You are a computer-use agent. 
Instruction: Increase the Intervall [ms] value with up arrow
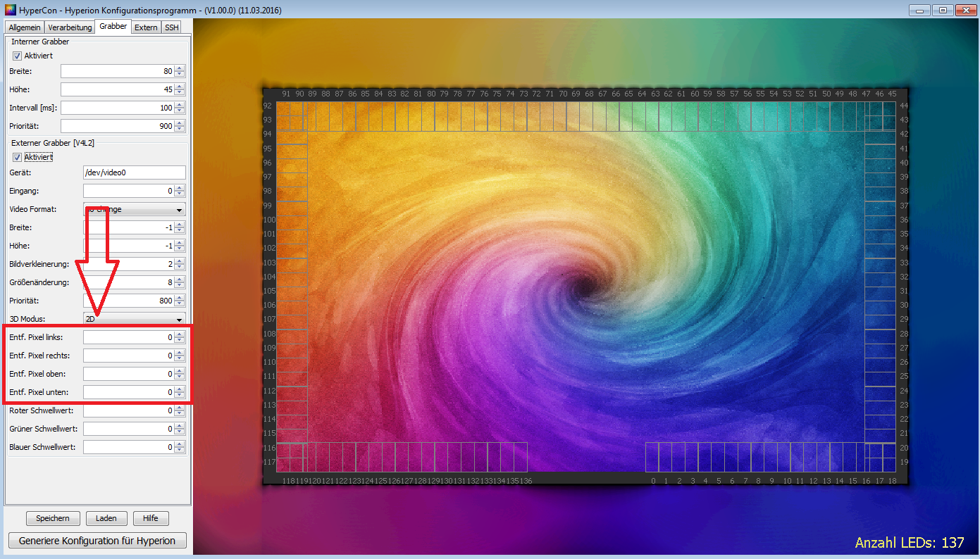pyautogui.click(x=180, y=105)
